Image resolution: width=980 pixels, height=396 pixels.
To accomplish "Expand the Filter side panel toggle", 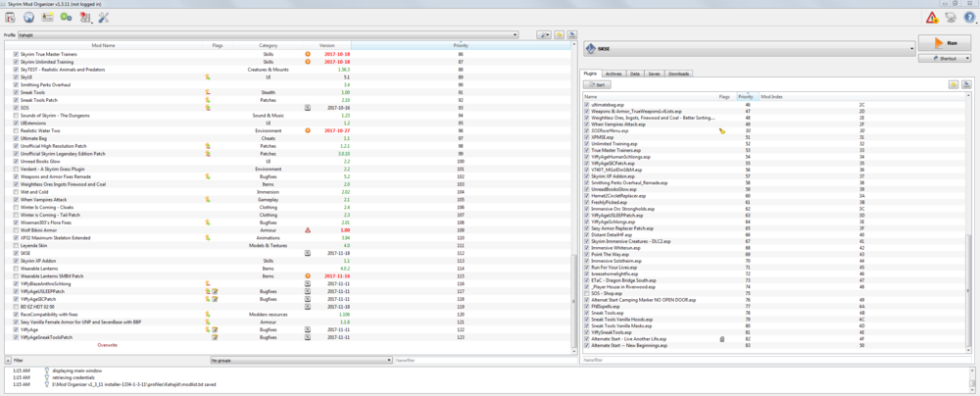I will [8, 361].
